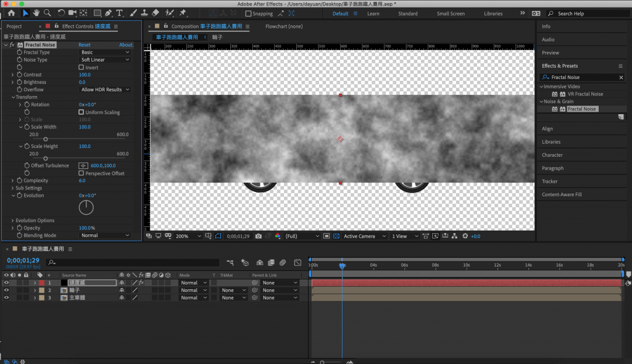Pick the Clone Stamp tool
The height and width of the screenshot is (364, 632).
(x=144, y=13)
